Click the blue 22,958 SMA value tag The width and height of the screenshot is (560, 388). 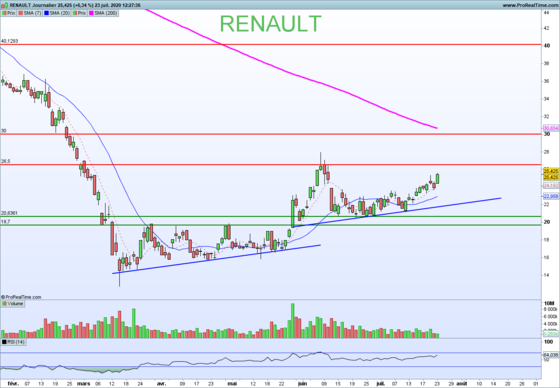(x=551, y=196)
